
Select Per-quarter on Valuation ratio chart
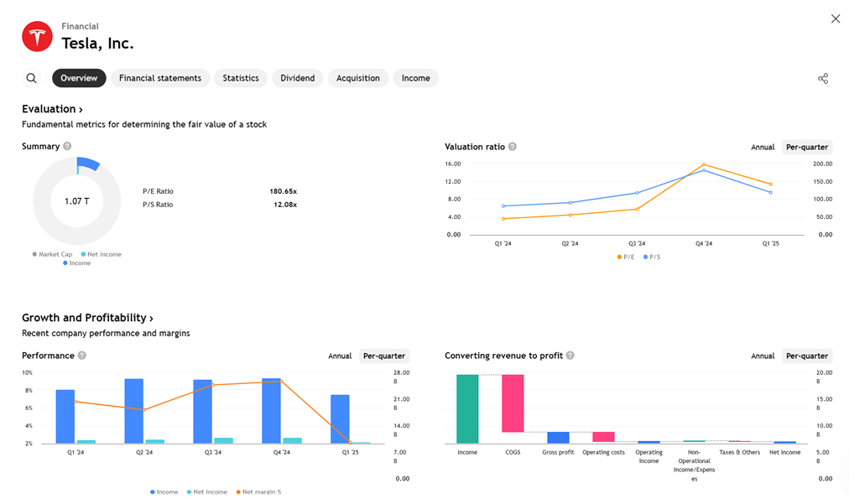coord(807,148)
